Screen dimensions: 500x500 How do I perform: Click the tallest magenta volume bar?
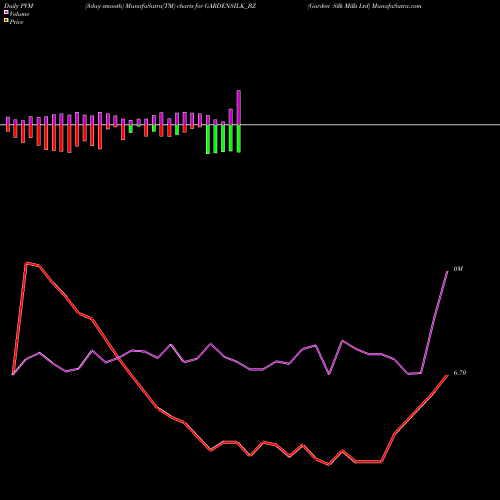coord(239,107)
